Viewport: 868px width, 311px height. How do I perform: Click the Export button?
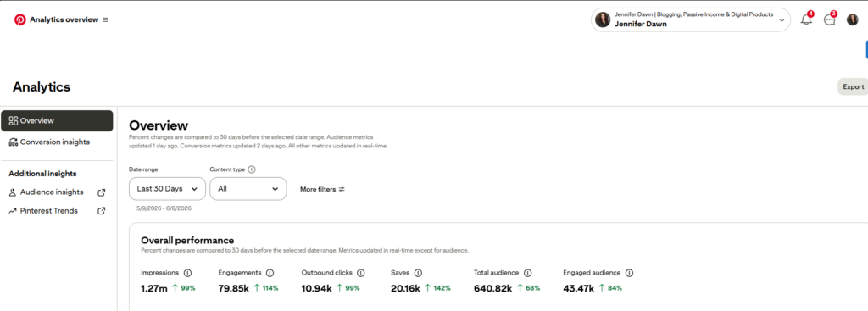(x=853, y=86)
